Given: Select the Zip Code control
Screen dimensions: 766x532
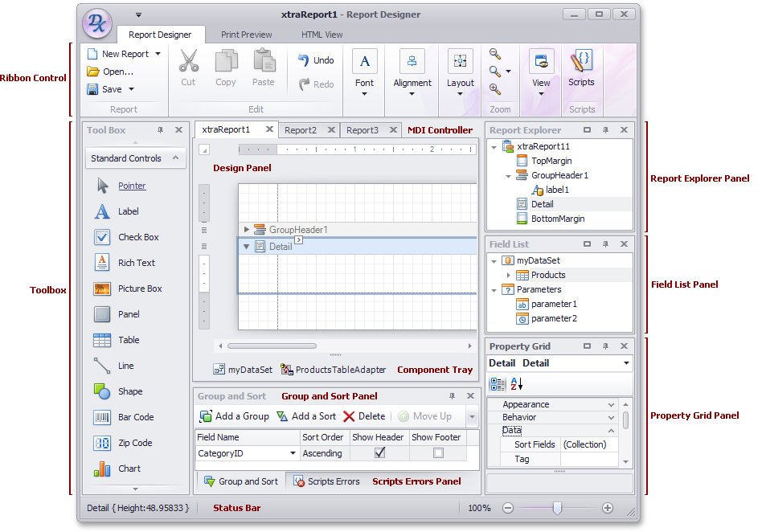Looking at the screenshot, I should coord(123,443).
